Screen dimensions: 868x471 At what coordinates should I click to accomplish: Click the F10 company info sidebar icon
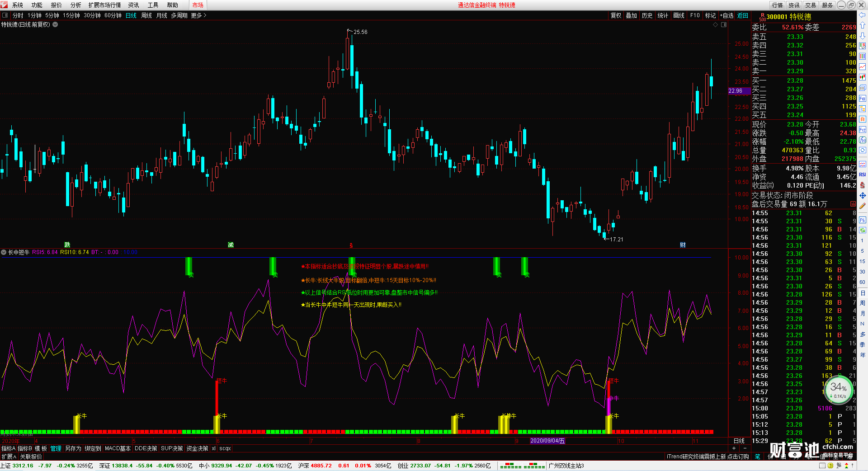click(x=863, y=98)
